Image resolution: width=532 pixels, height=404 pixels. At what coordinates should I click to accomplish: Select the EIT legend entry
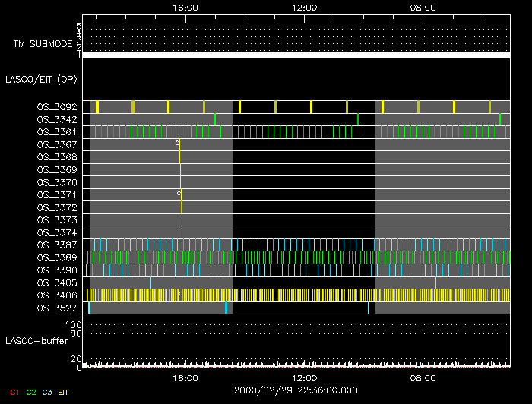(64, 392)
